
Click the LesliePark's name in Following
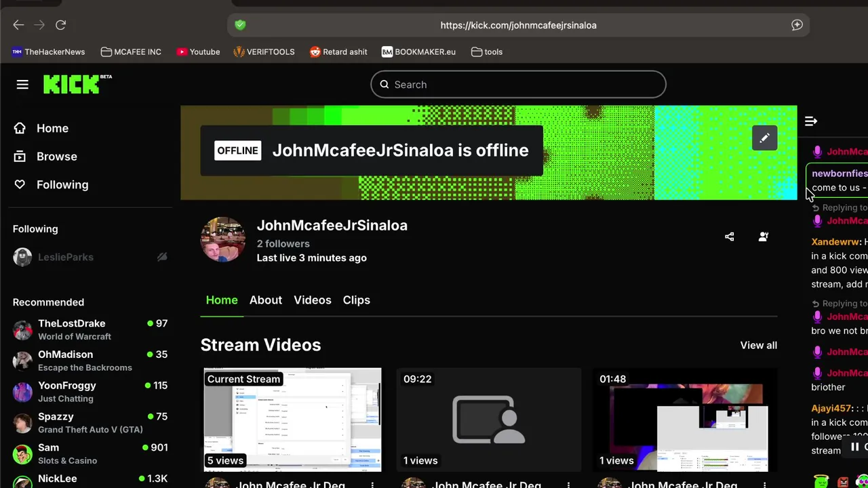point(66,257)
